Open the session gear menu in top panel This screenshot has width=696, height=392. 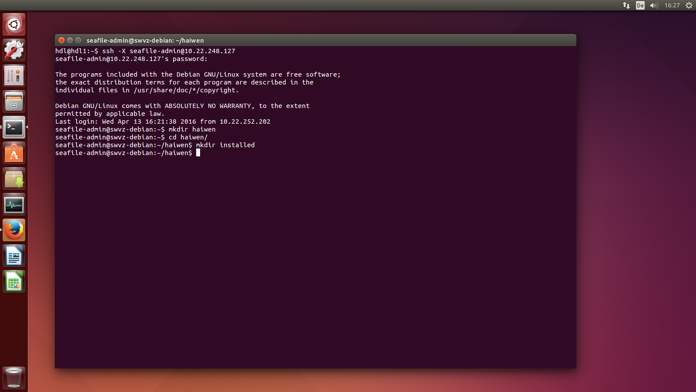click(689, 5)
